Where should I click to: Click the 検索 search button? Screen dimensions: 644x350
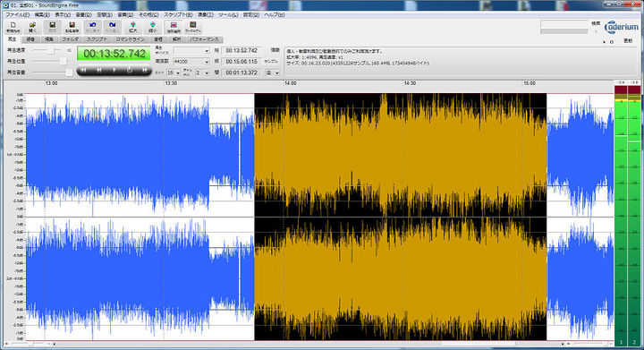pyautogui.click(x=596, y=24)
